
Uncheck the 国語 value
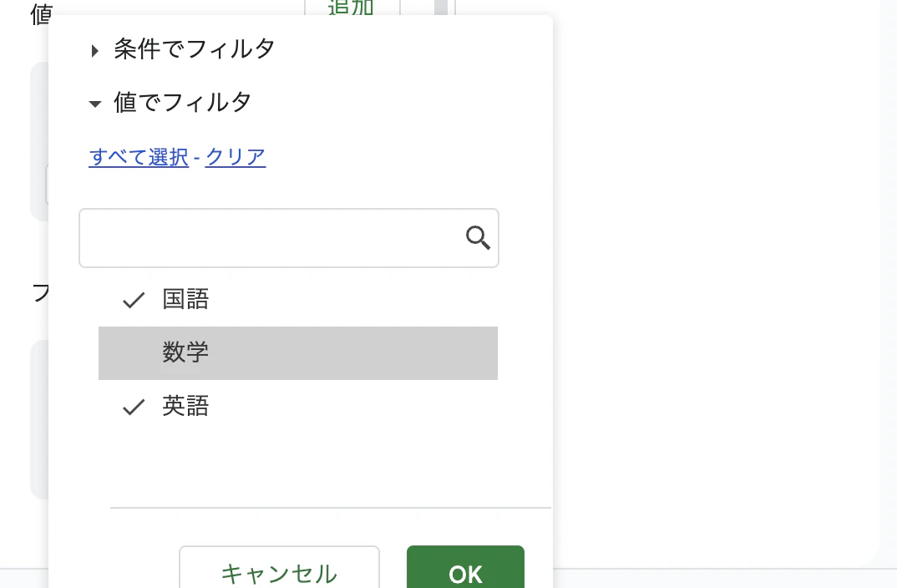coord(185,299)
